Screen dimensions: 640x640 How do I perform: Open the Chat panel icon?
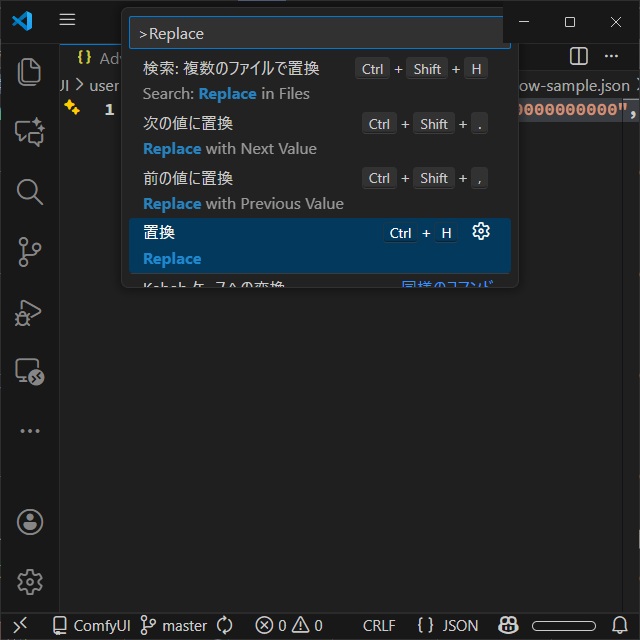pyautogui.click(x=30, y=132)
